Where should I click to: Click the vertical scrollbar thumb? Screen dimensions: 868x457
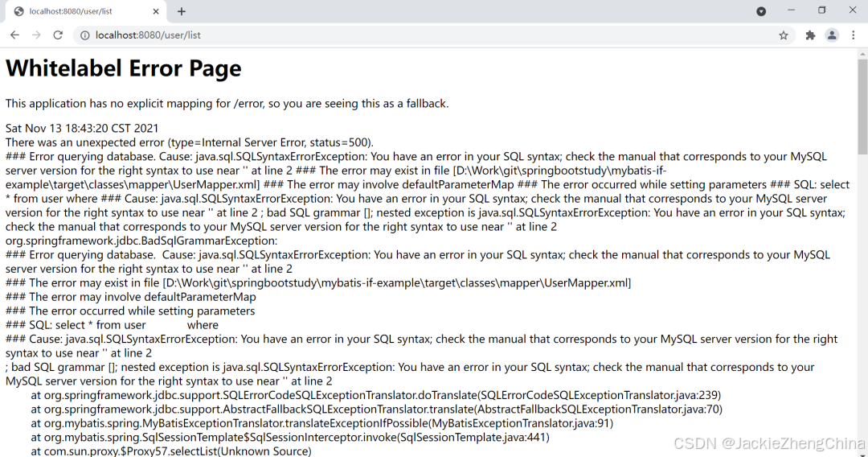click(x=862, y=106)
